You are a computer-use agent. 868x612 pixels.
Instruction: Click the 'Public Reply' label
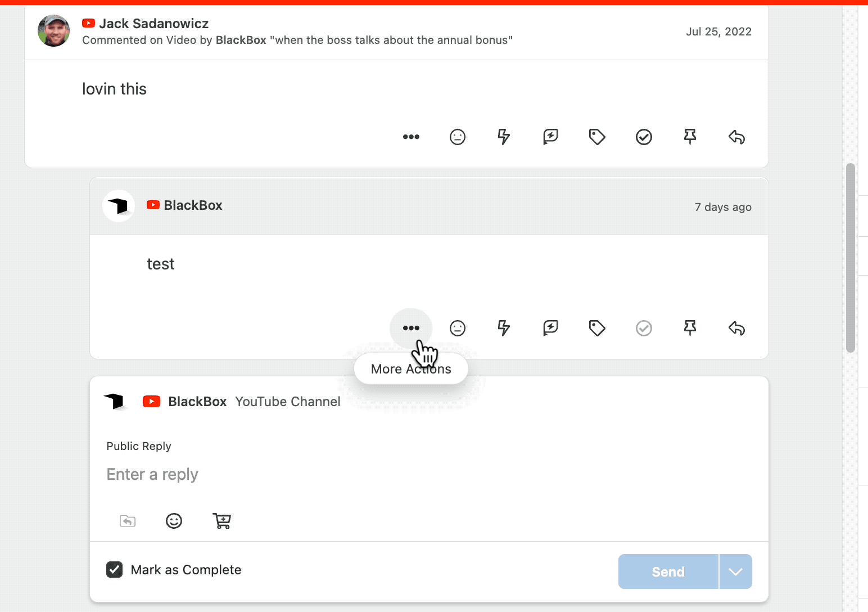[139, 446]
